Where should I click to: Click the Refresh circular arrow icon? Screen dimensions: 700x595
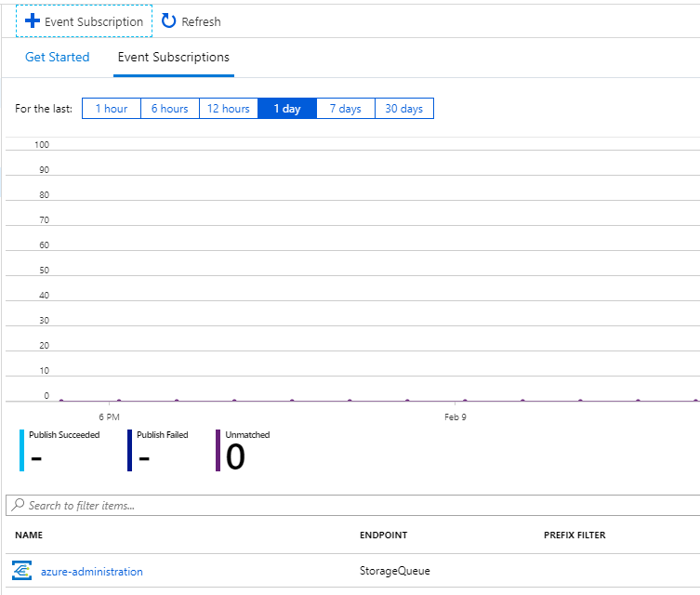tap(168, 20)
